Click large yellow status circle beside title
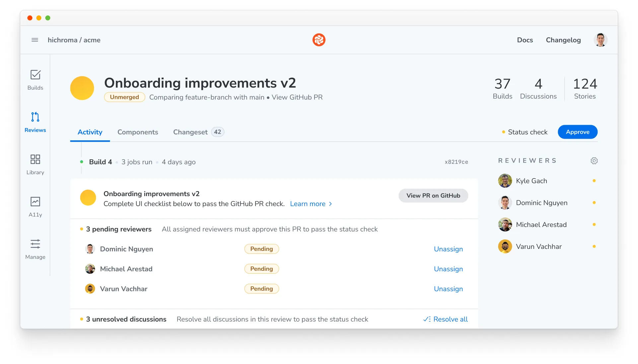This screenshot has width=638, height=364. pyautogui.click(x=82, y=88)
